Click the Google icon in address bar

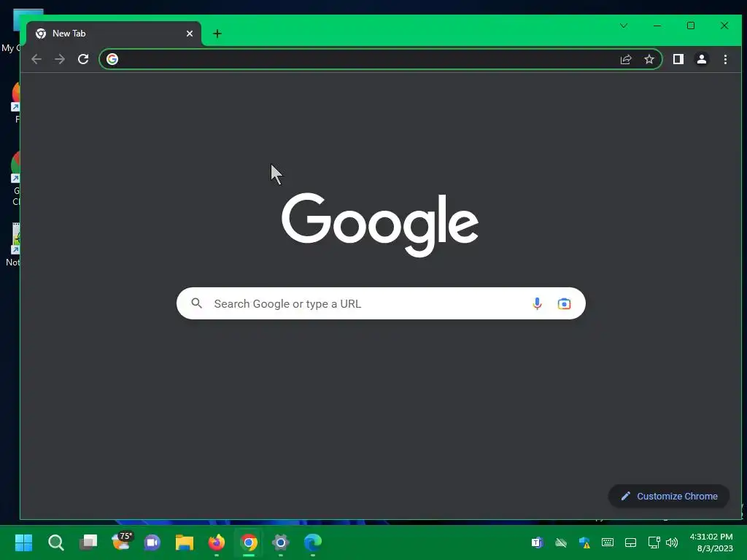[x=112, y=59]
